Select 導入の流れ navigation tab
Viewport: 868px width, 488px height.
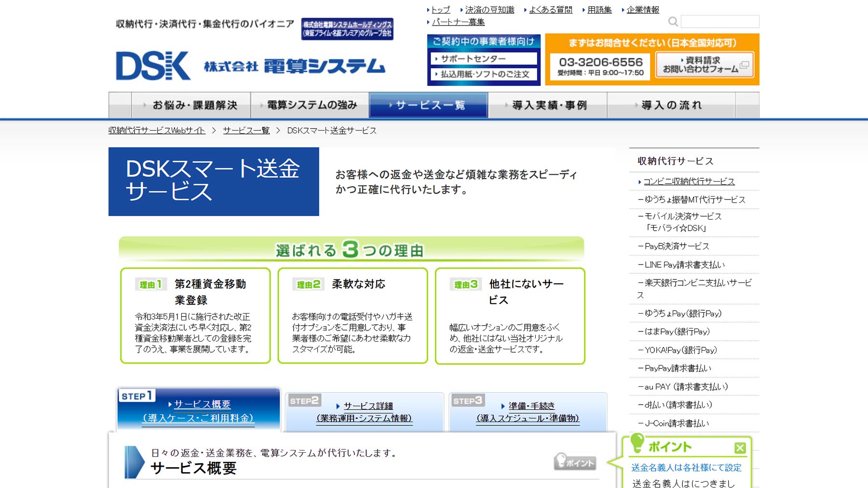(x=671, y=105)
